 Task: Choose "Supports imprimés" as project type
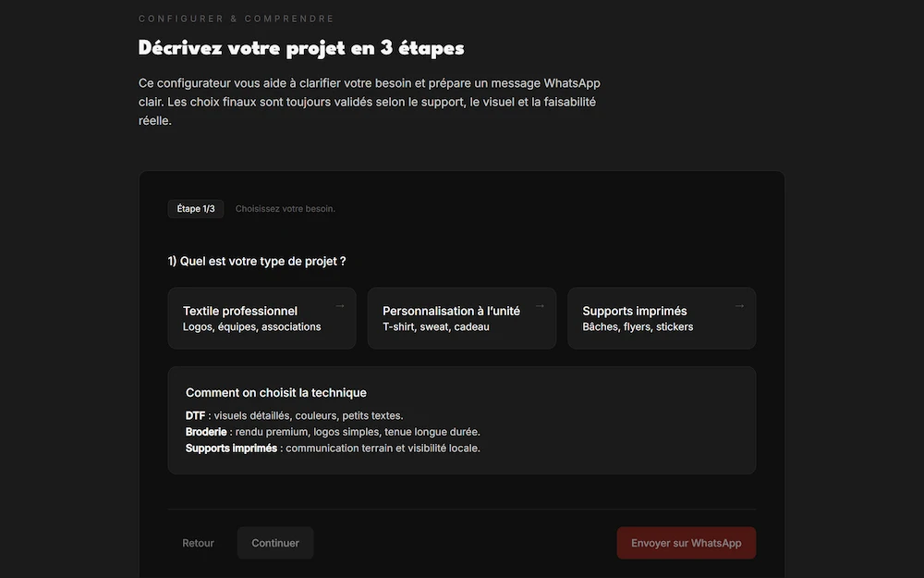(x=662, y=318)
